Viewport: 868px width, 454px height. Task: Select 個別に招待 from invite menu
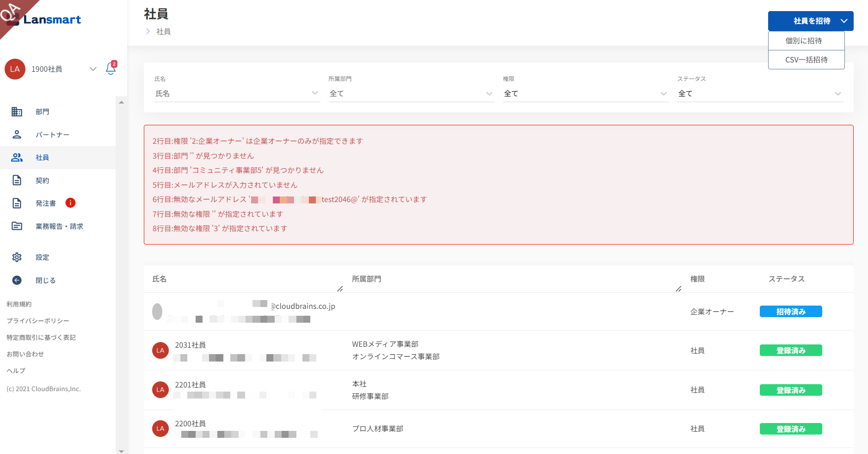point(806,41)
